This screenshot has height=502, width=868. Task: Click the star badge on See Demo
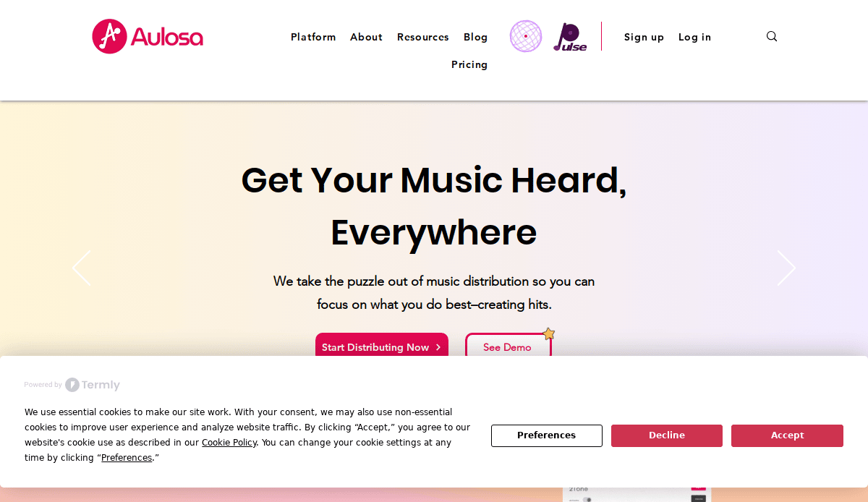click(549, 333)
